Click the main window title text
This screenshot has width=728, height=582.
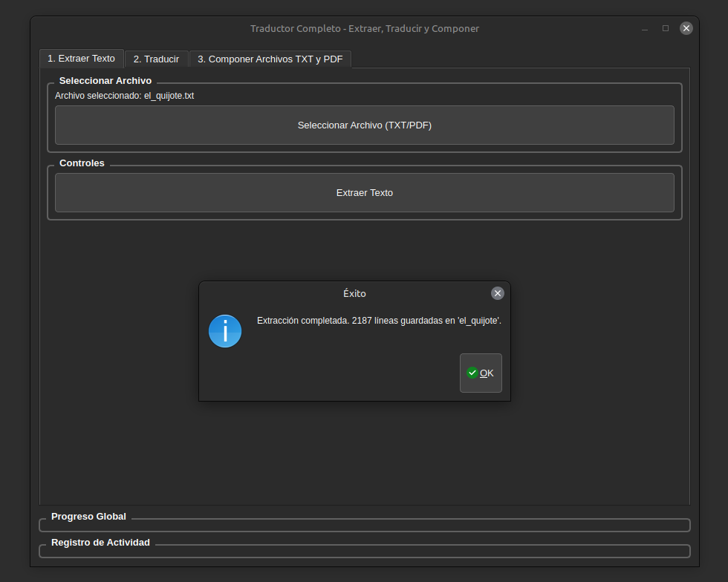364,28
